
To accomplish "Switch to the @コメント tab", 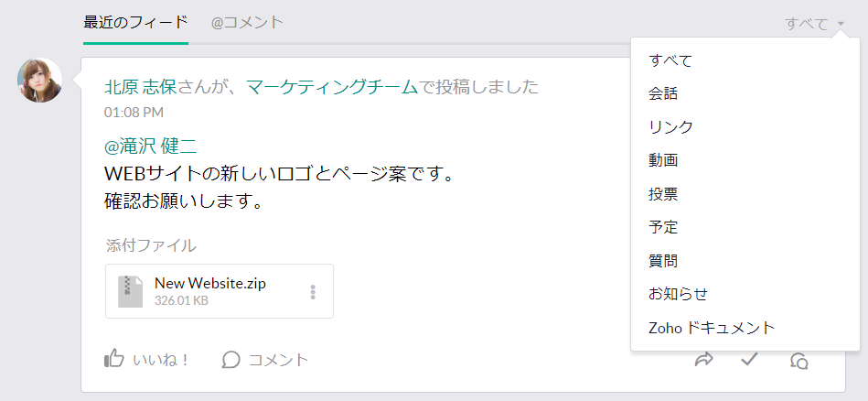I will (x=247, y=22).
